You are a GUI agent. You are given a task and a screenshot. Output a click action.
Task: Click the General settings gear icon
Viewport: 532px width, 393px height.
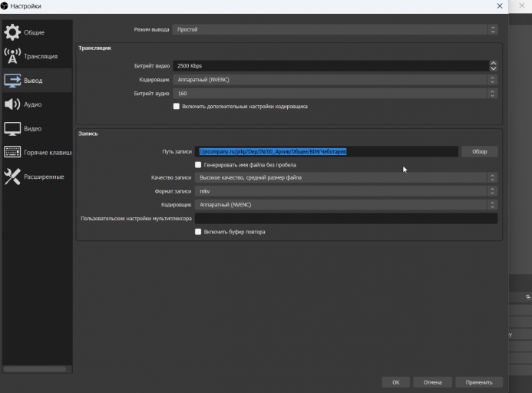12,32
